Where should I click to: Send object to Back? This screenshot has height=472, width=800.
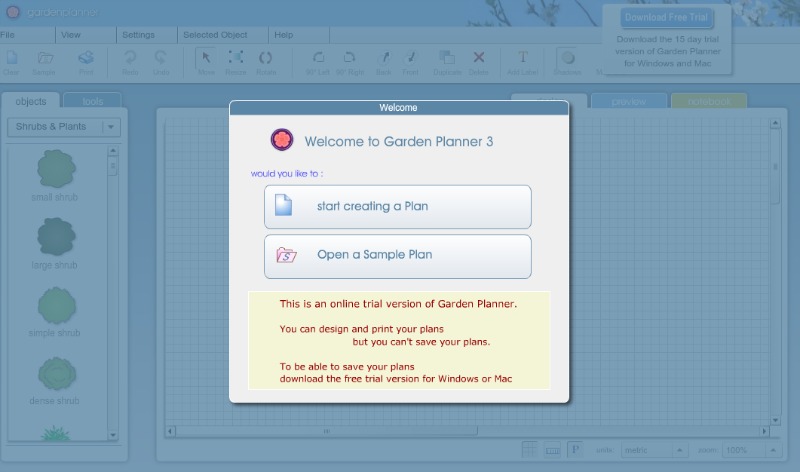pos(384,58)
